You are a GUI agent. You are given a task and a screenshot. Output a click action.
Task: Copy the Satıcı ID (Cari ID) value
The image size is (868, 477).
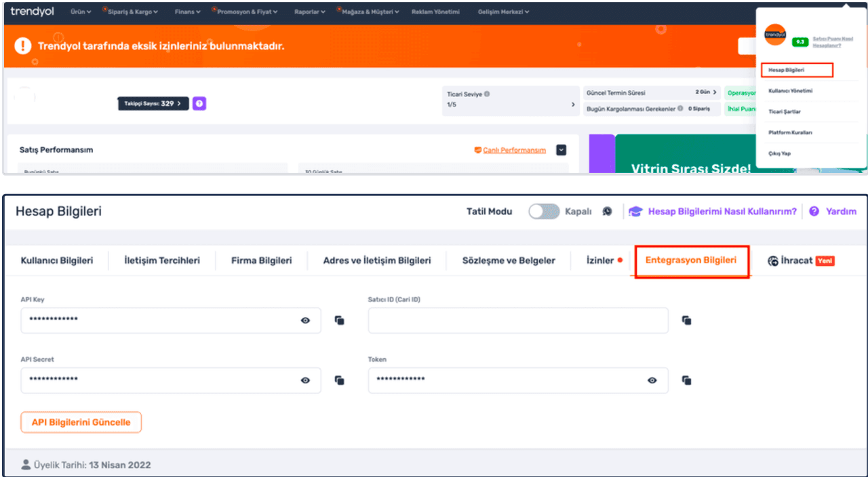click(686, 320)
